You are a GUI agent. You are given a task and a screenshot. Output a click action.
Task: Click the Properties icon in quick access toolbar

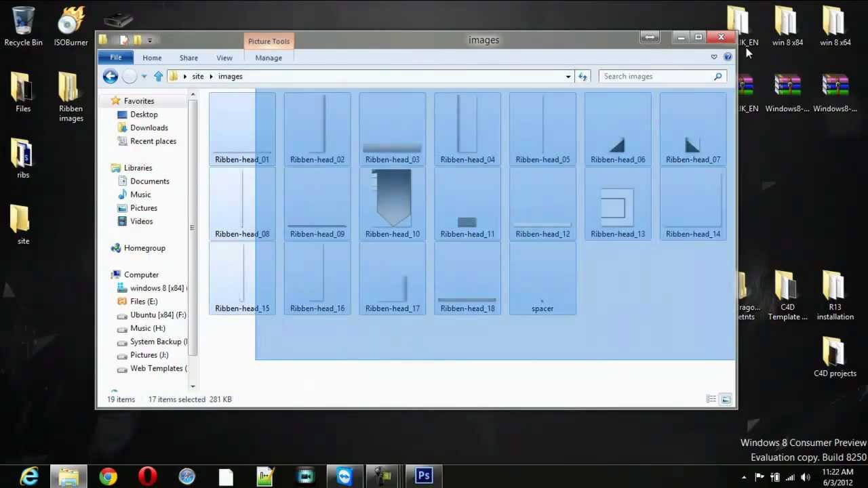click(123, 40)
